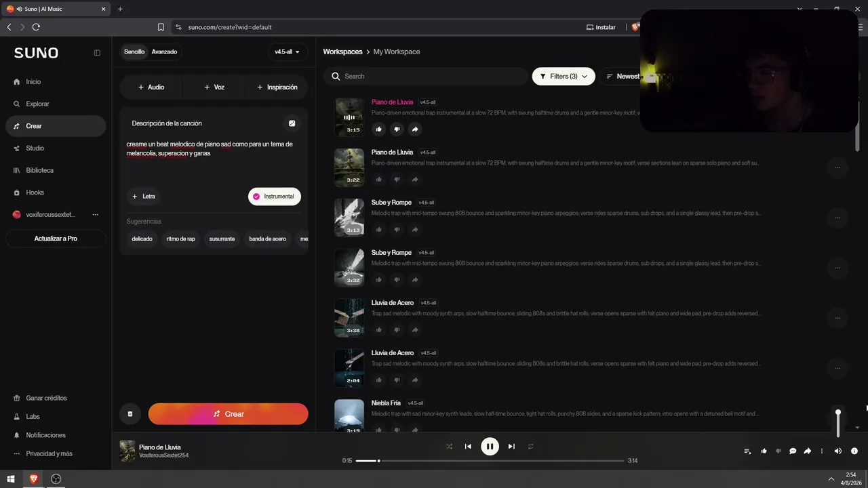868x488 pixels.
Task: Expand the song description box
Action: (x=292, y=123)
